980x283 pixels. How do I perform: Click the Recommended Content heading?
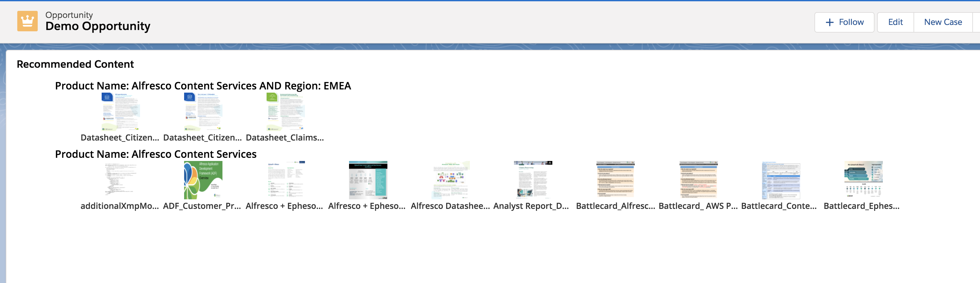click(75, 64)
